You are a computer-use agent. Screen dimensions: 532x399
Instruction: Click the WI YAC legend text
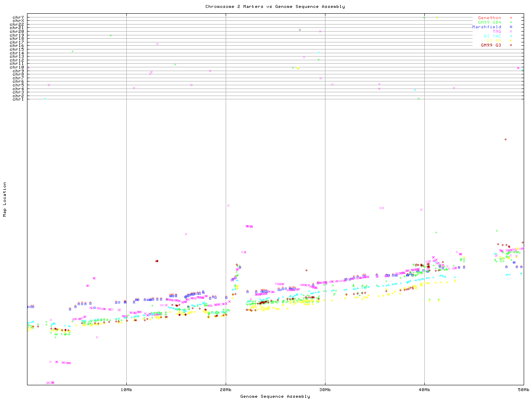coord(492,36)
